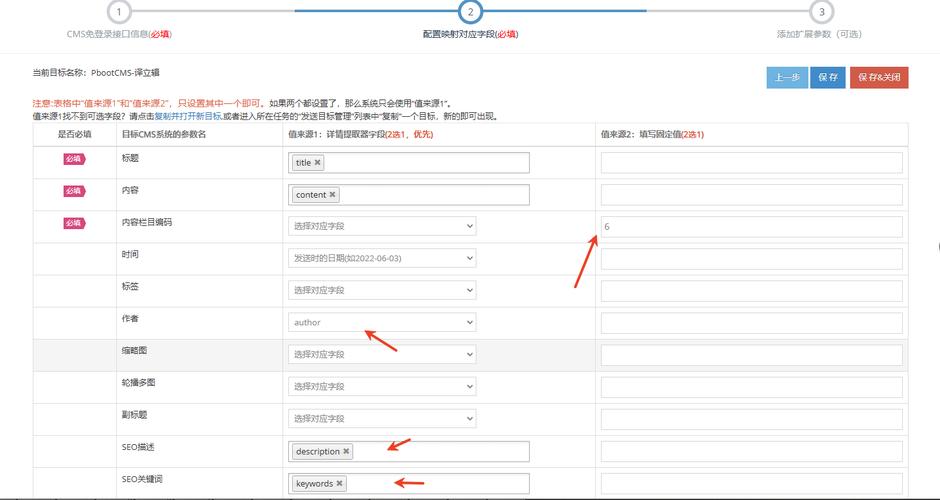Jump to step 3 circle 添加扩展参数
This screenshot has height=500, width=940.
pos(821,12)
